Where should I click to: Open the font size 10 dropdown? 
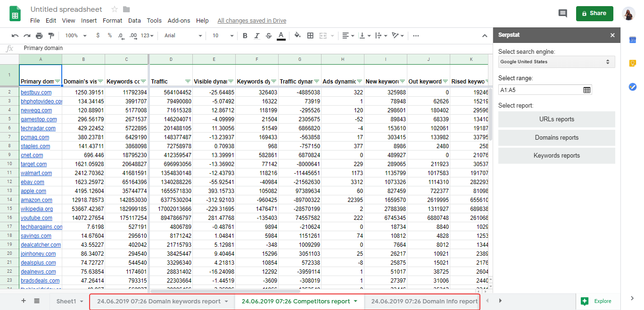(223, 35)
